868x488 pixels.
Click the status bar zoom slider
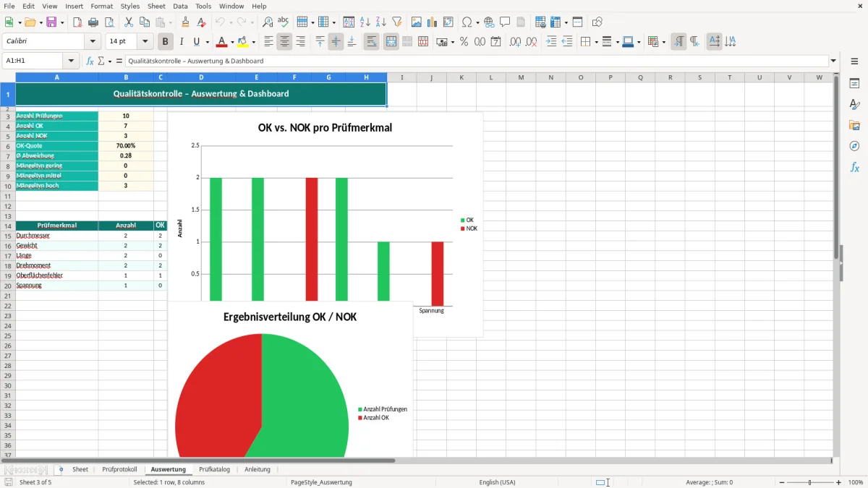[x=809, y=482]
